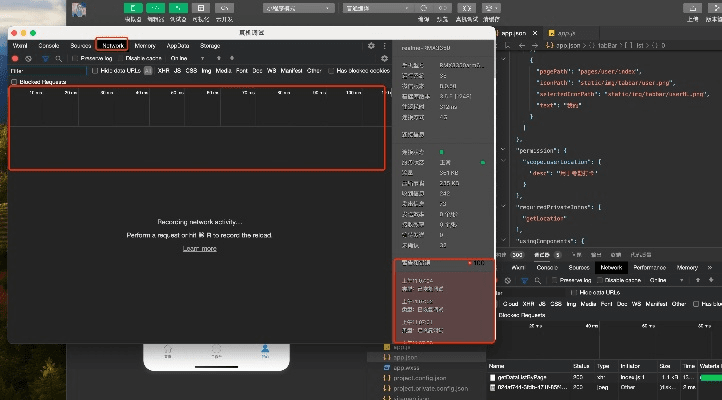Screen dimensions: 722x400
Task: Open DevTools settings gear beside Storage tab
Action: tap(371, 45)
